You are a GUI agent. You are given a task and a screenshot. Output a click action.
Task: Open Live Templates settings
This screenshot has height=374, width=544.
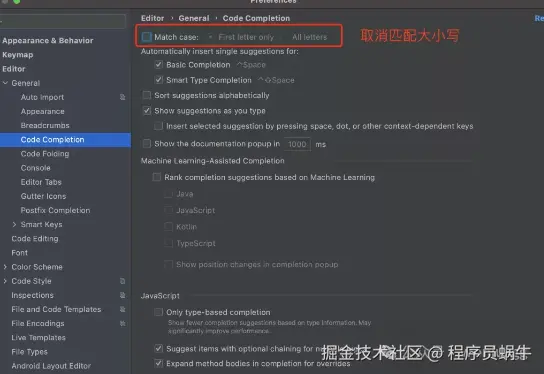click(x=39, y=338)
